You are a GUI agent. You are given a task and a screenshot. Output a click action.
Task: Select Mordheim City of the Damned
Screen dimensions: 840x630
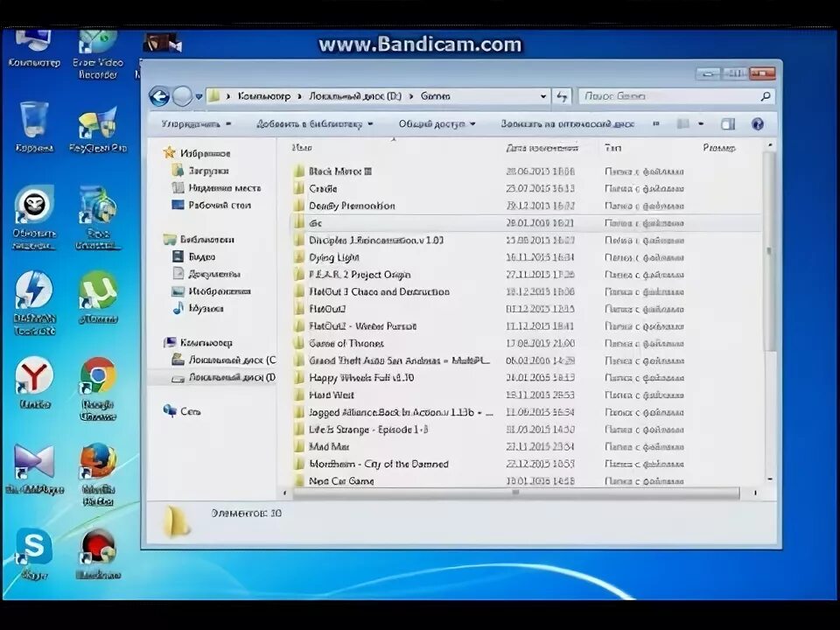point(379,464)
